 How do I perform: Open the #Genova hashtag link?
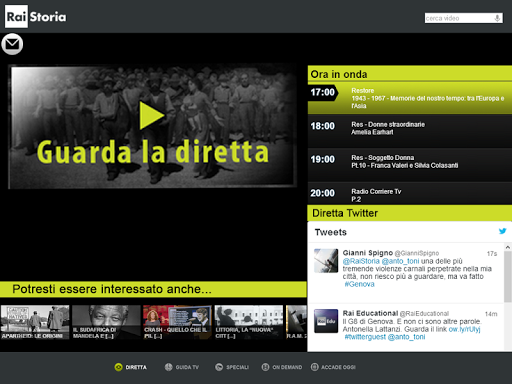(359, 284)
